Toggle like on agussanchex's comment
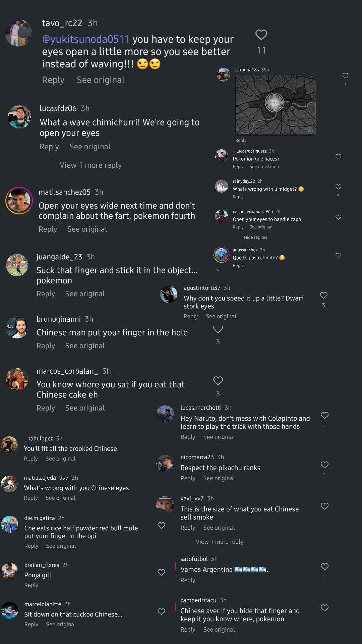Image resolution: width=362 pixels, height=644 pixels. 338,256
